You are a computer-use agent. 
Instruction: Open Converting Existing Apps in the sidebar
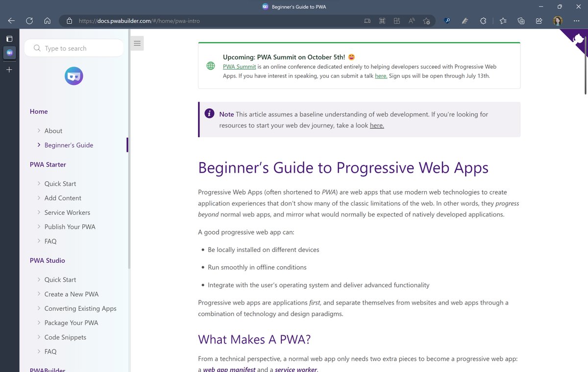80,309
